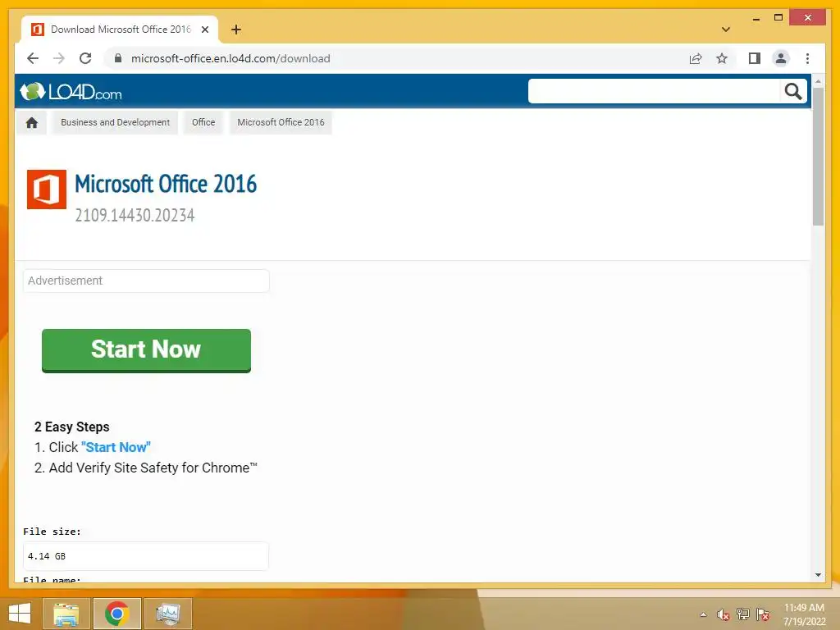Go to home breadcrumb icon

coord(32,123)
